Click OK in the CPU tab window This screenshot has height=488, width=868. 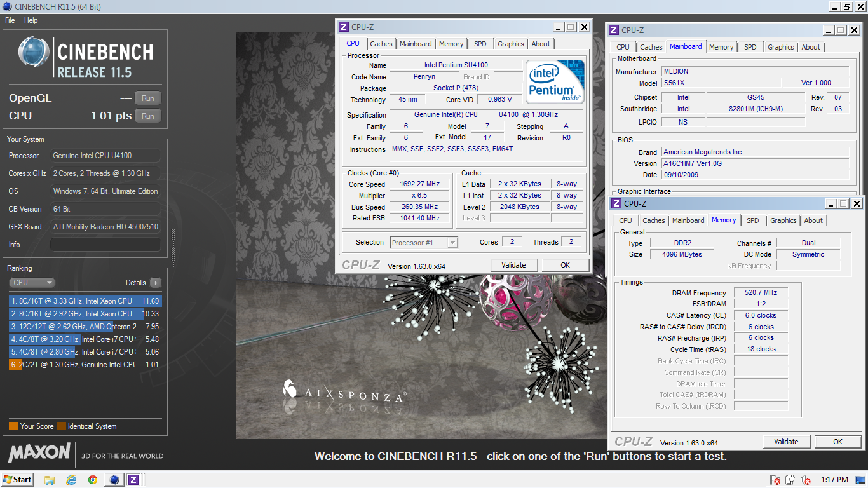click(565, 265)
